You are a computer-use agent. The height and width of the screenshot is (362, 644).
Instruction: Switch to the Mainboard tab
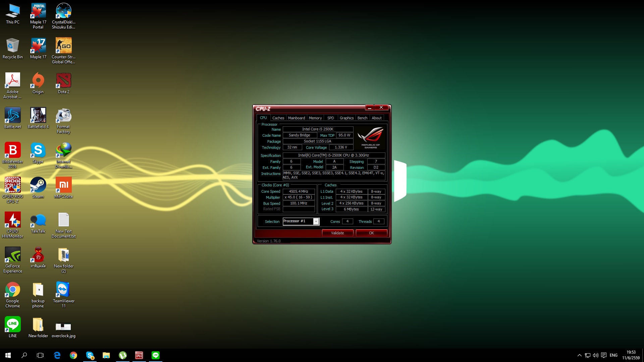(x=296, y=118)
